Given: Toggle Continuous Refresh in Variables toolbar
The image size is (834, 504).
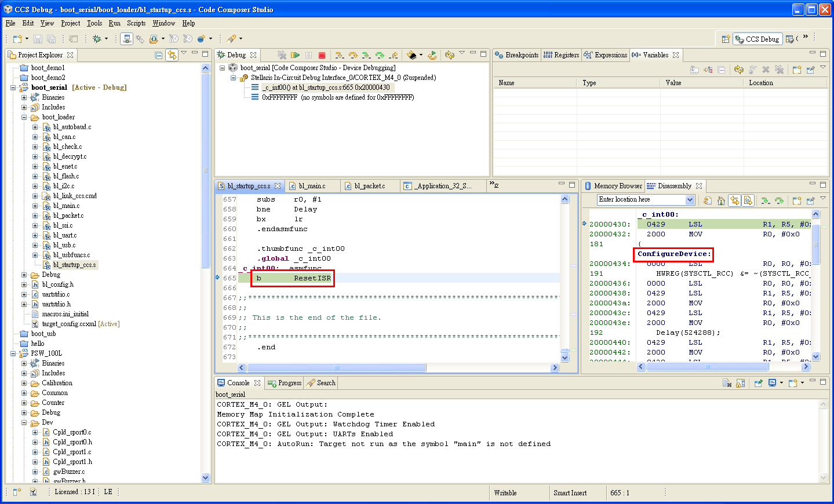Looking at the screenshot, I should [x=738, y=70].
